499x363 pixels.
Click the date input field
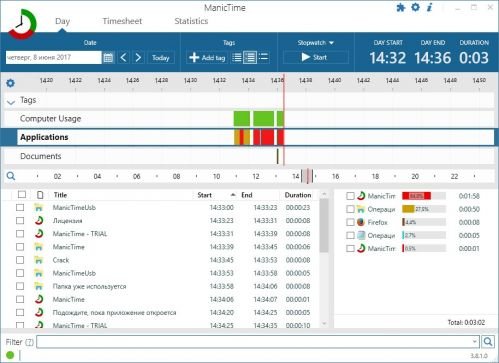(x=53, y=57)
